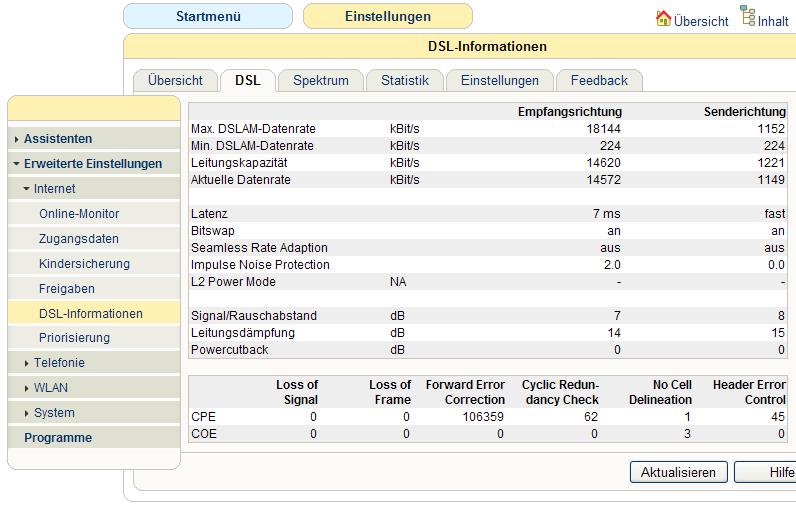Click the tree icon beside Inhalt
796x507 pixels.
pos(747,16)
